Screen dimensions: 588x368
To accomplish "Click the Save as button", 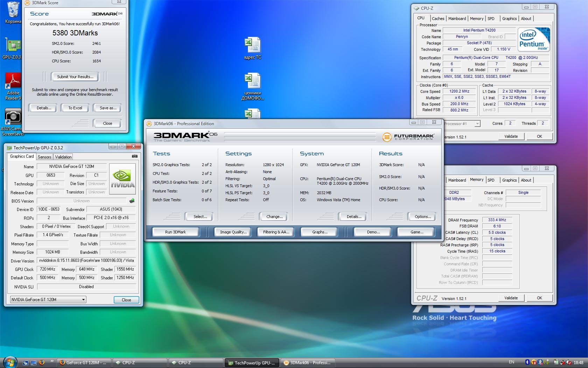I will pyautogui.click(x=108, y=108).
